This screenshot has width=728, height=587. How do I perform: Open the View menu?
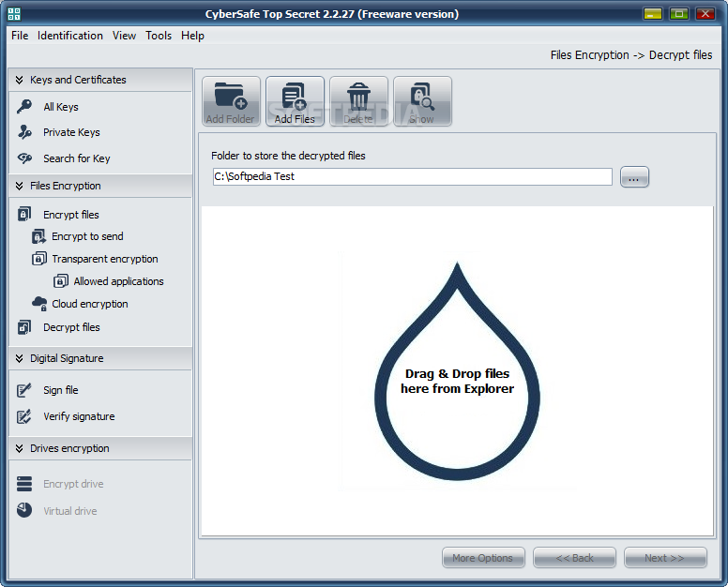(125, 36)
